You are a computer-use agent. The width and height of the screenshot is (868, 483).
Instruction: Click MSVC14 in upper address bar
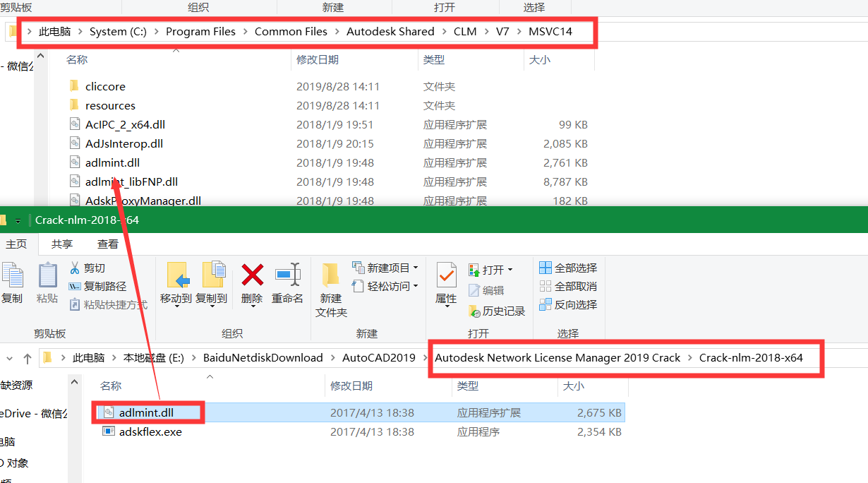coord(550,32)
